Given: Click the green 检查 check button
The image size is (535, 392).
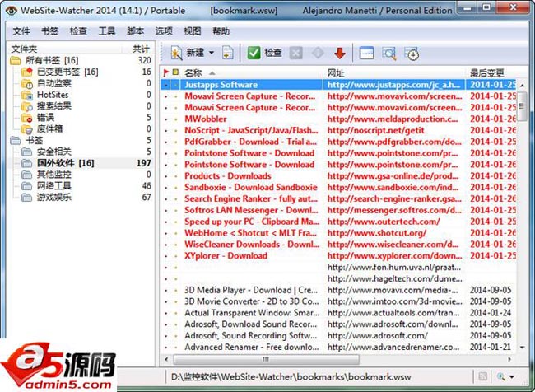Looking at the screenshot, I should point(264,53).
